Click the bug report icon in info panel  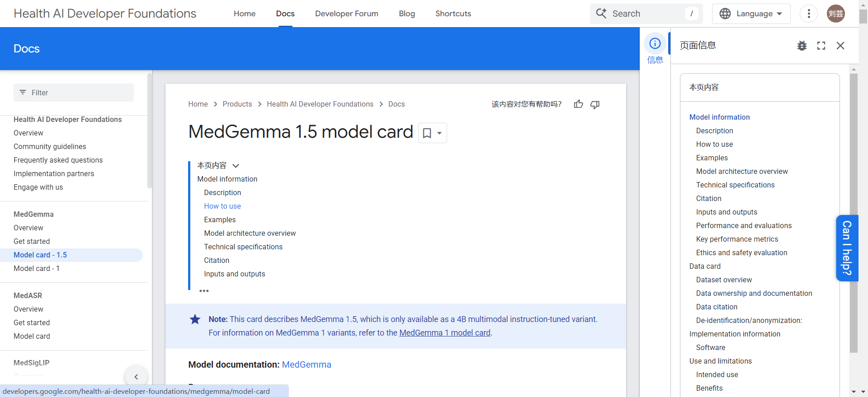point(802,46)
